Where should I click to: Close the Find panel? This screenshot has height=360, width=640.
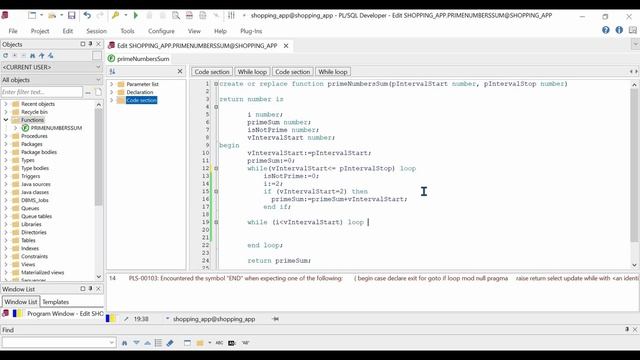pos(635,329)
